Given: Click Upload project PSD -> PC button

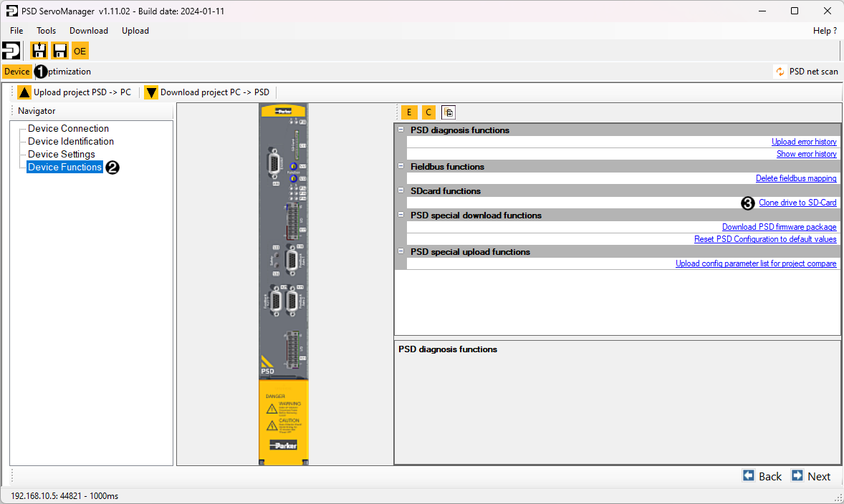Looking at the screenshot, I should 75,92.
